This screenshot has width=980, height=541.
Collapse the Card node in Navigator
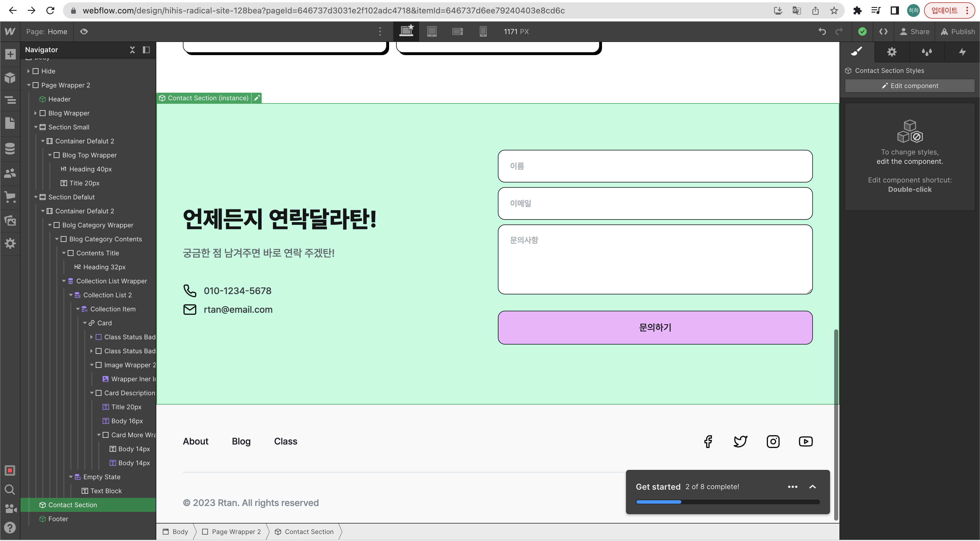coord(85,323)
